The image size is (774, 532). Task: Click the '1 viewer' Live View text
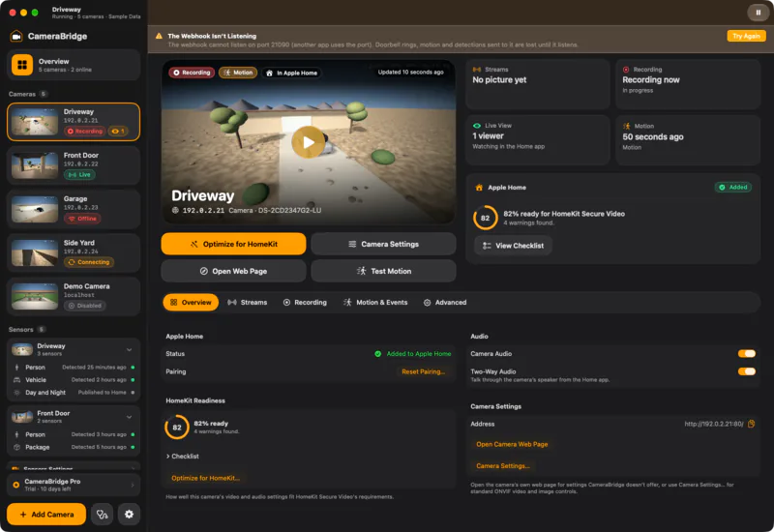[x=488, y=136]
